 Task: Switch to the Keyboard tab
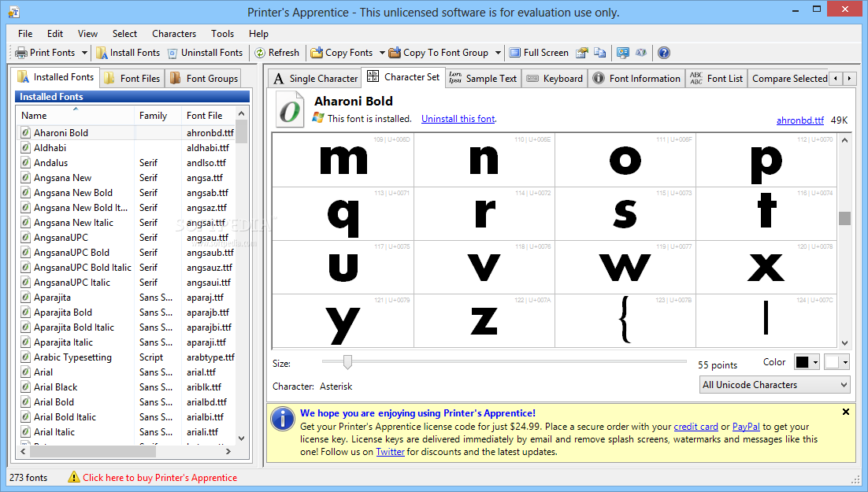tap(555, 79)
